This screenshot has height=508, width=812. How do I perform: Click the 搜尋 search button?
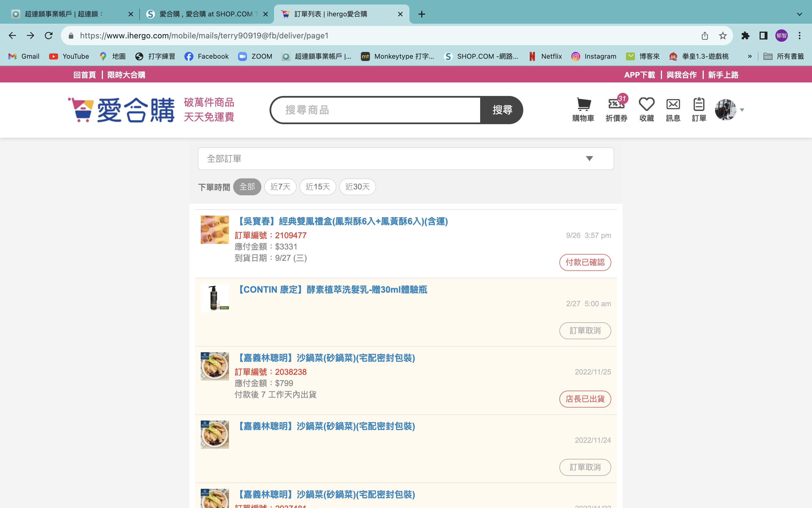click(502, 110)
